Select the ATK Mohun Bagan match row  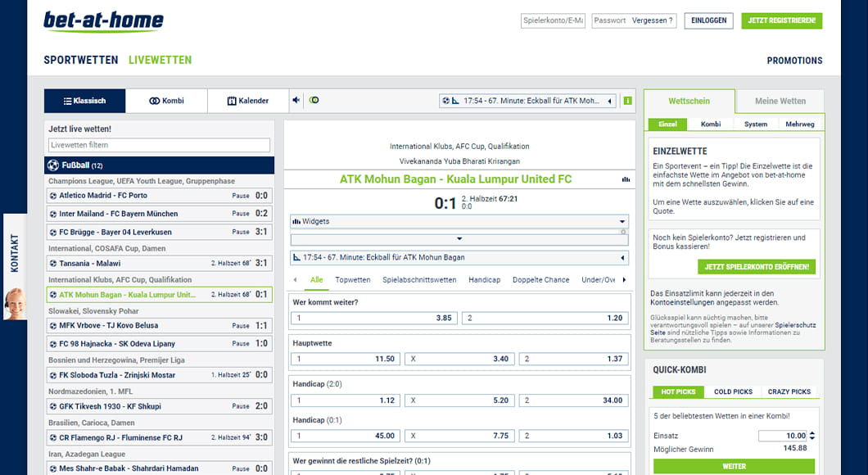pyautogui.click(x=159, y=295)
